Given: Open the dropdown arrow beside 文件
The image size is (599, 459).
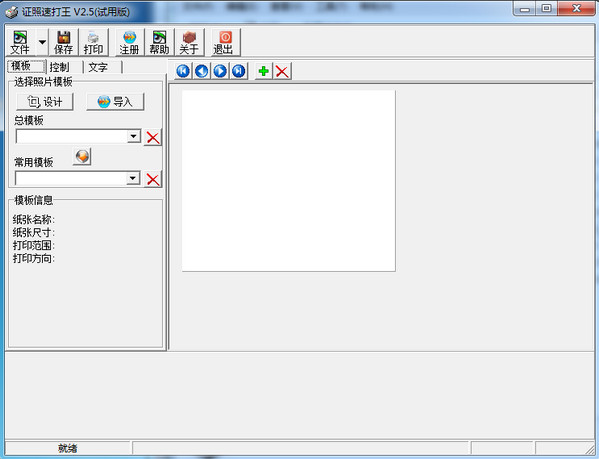Looking at the screenshot, I should pyautogui.click(x=42, y=42).
